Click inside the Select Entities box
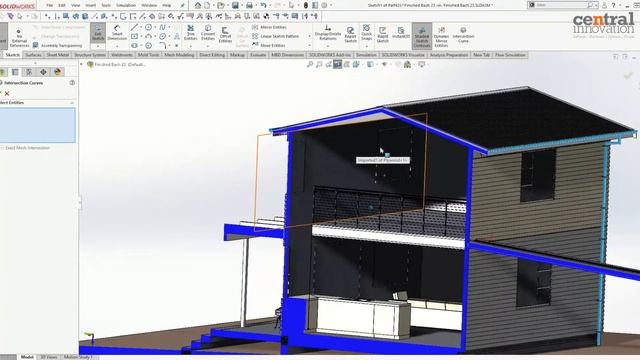640x360 pixels. click(x=38, y=125)
